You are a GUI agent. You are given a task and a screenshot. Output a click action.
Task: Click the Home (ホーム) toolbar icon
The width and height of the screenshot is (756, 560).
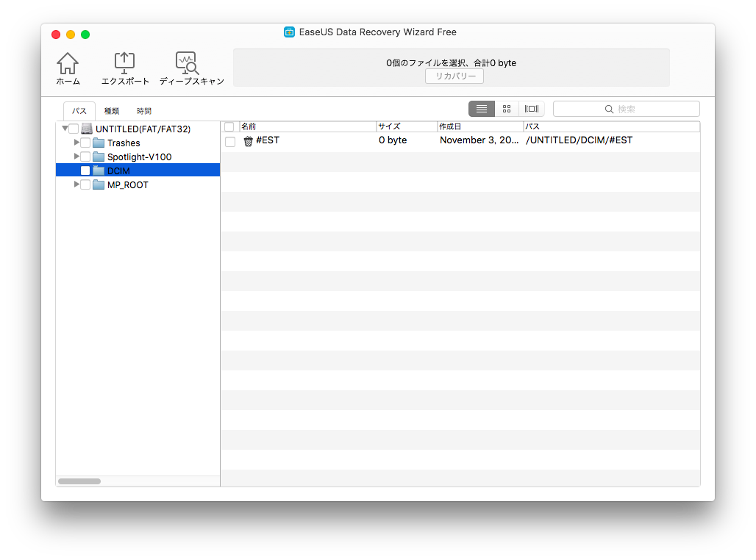(68, 63)
